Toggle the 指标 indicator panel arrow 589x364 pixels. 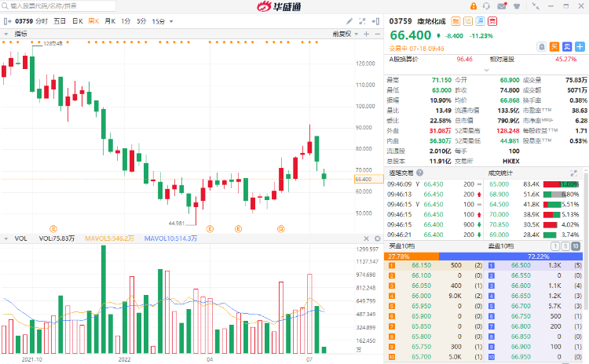[5, 34]
